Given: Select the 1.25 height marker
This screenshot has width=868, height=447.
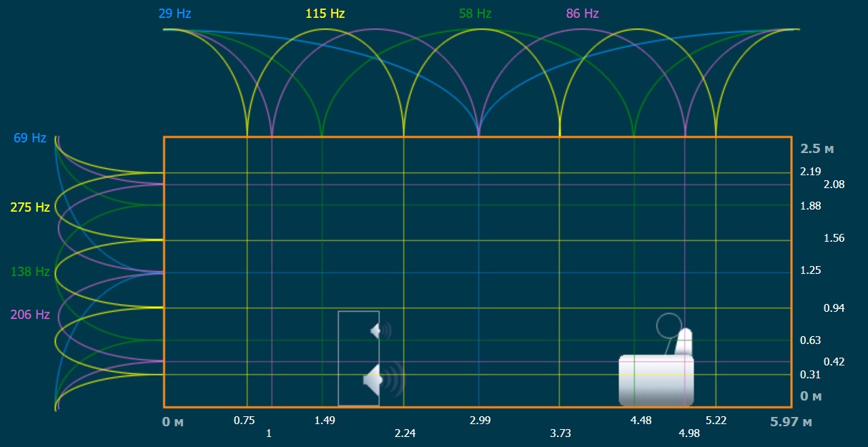Looking at the screenshot, I should [x=811, y=270].
